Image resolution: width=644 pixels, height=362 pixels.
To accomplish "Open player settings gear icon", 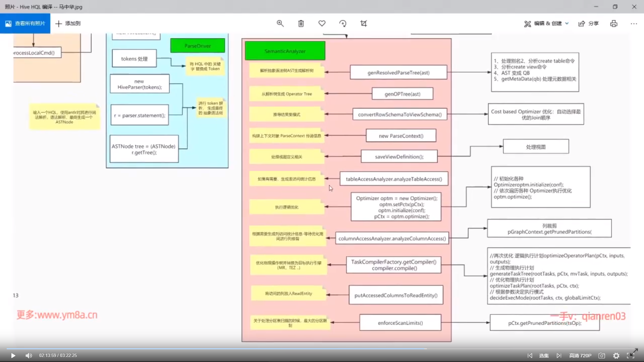I will 616,356.
